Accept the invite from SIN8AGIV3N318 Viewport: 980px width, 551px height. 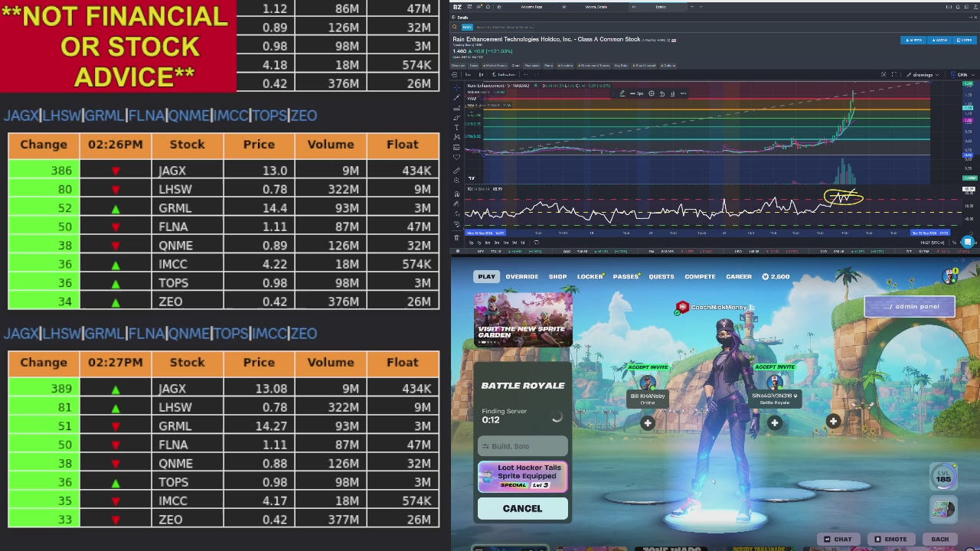click(x=775, y=367)
